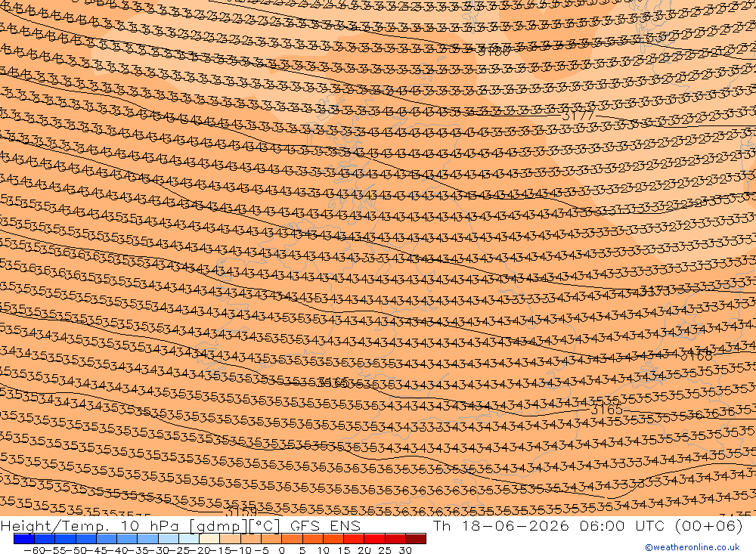Click the '0' legend scale value

[x=282, y=550]
